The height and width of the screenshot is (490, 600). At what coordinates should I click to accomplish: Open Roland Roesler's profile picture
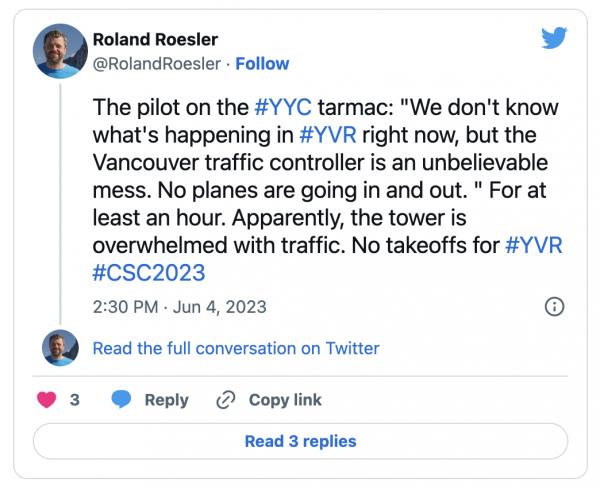click(60, 50)
